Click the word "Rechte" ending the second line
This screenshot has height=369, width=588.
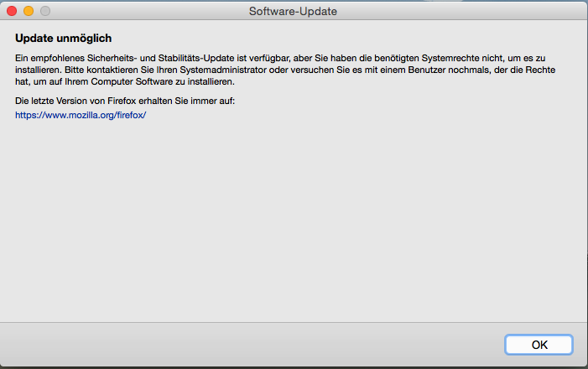coord(540,70)
